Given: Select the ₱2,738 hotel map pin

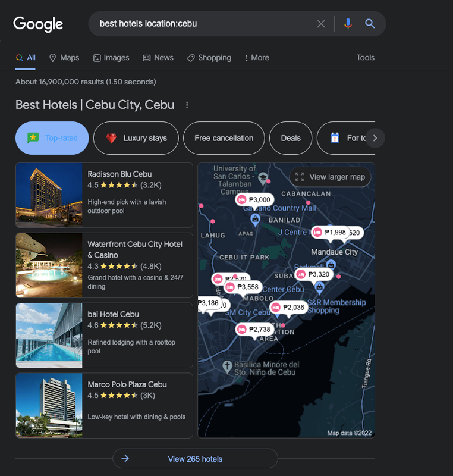Looking at the screenshot, I should 254,330.
